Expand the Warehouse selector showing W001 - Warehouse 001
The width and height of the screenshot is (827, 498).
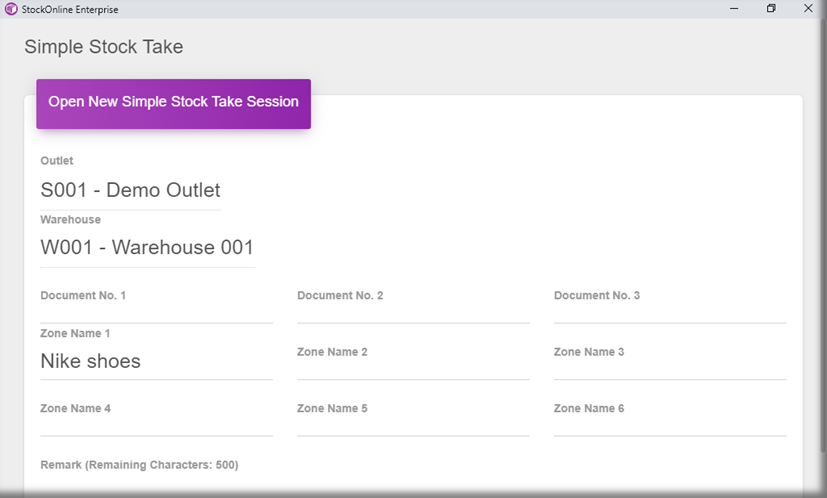click(x=147, y=247)
